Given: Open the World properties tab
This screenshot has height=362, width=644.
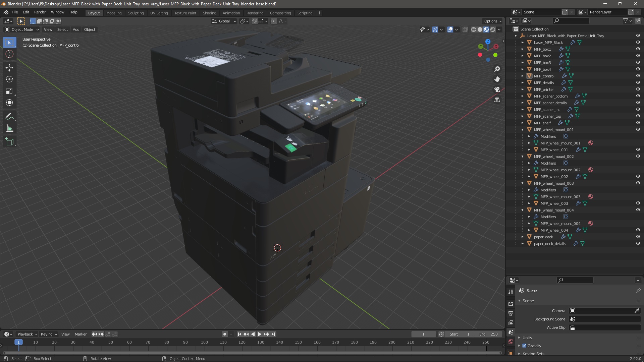Looking at the screenshot, I should coord(511,342).
